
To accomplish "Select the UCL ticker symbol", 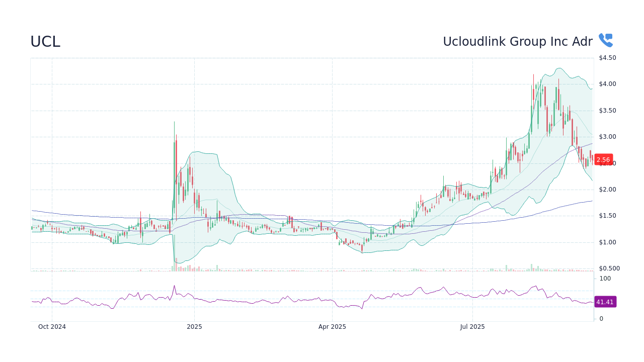I will (x=45, y=42).
